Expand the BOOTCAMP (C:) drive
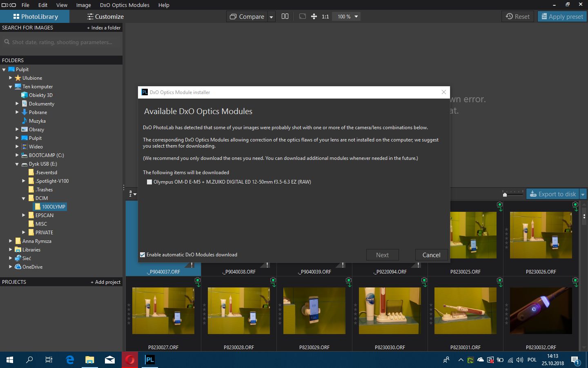This screenshot has height=368, width=588. pos(17,155)
